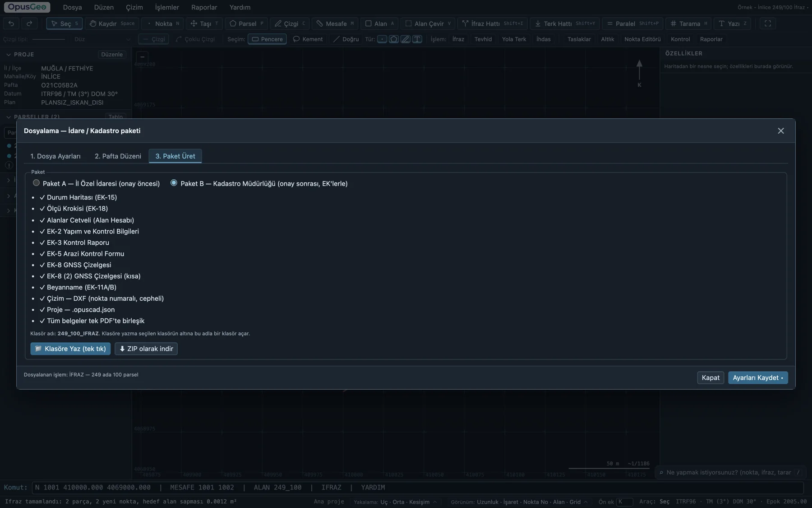The width and height of the screenshot is (812, 508).
Task: Open the Raporlar menu in the menu bar
Action: 204,7
